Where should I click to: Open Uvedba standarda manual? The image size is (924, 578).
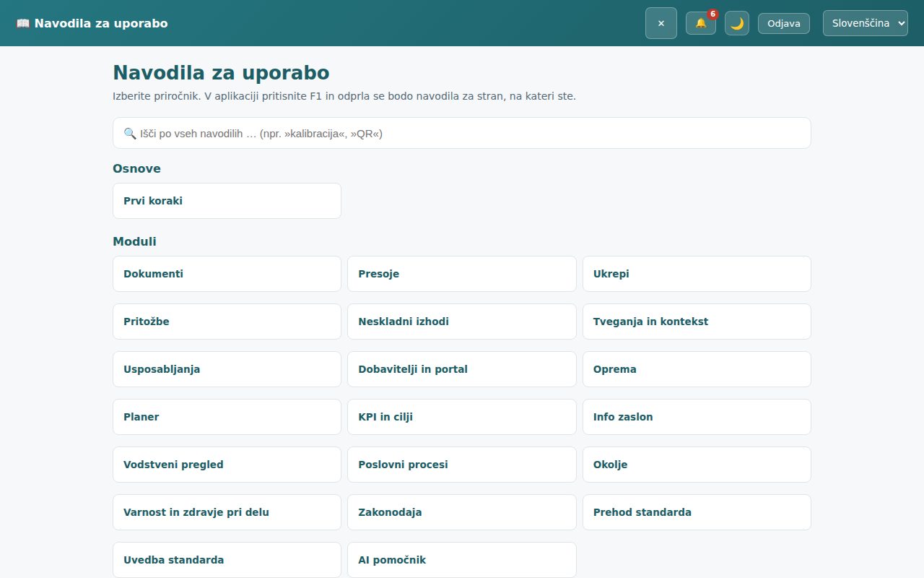pyautogui.click(x=227, y=560)
